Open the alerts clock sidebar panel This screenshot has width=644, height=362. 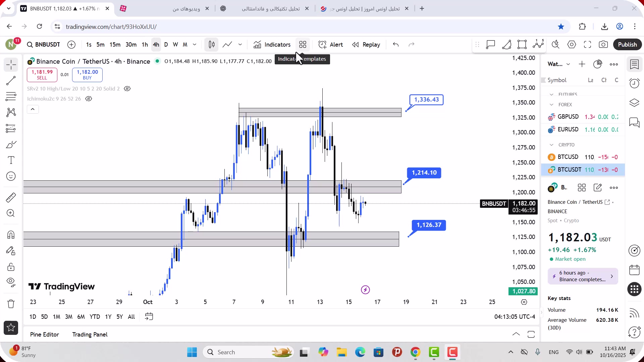coord(634,83)
